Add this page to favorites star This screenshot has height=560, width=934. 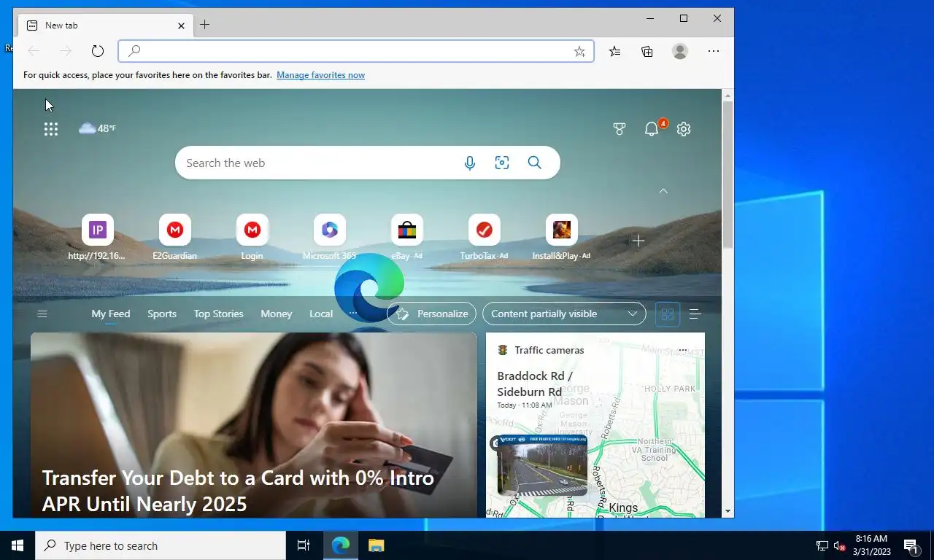pos(579,51)
